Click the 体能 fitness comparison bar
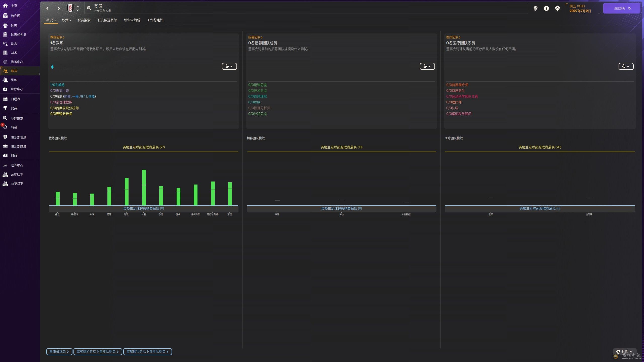This screenshot has height=362, width=644. point(144,188)
